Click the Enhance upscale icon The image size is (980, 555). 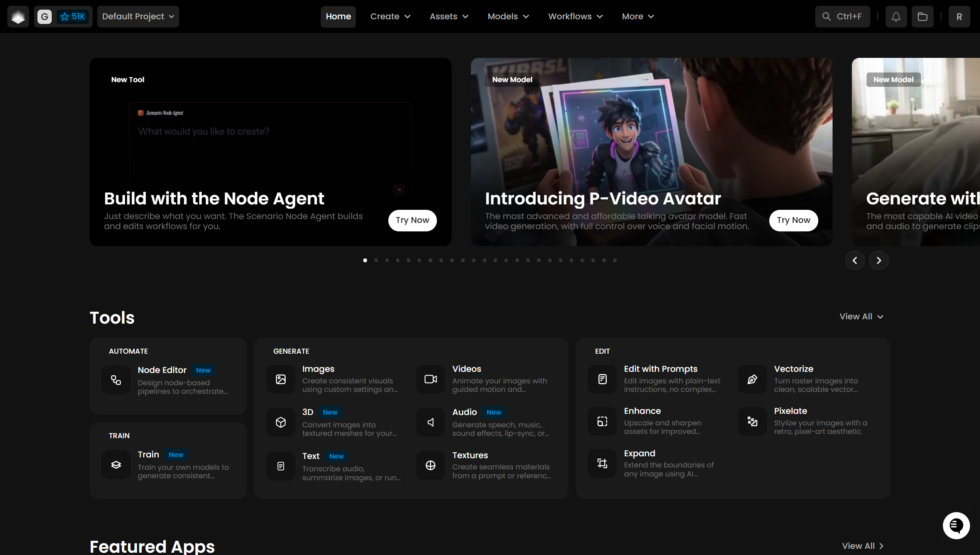602,421
